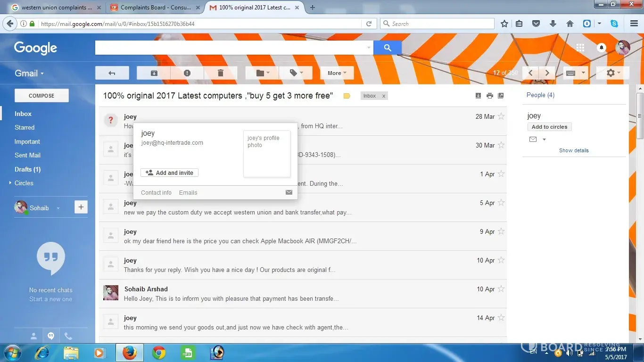
Task: Open Firefox downloads arrow
Action: pyautogui.click(x=553, y=24)
